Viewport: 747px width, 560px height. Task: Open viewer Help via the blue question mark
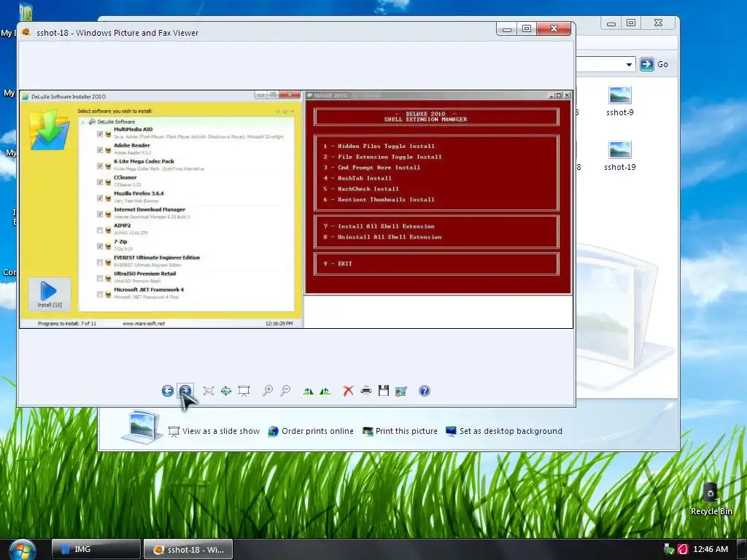[x=425, y=391]
